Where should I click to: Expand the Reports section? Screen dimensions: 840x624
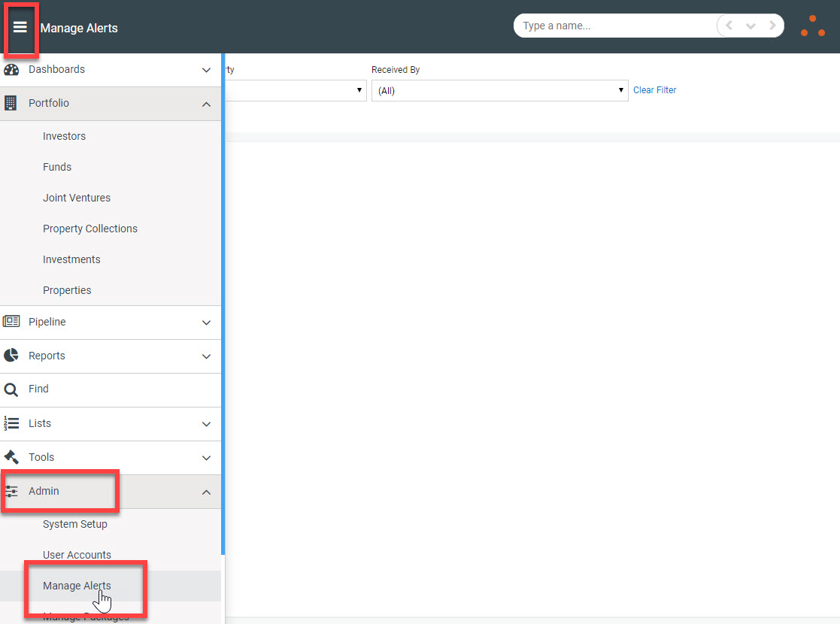206,356
